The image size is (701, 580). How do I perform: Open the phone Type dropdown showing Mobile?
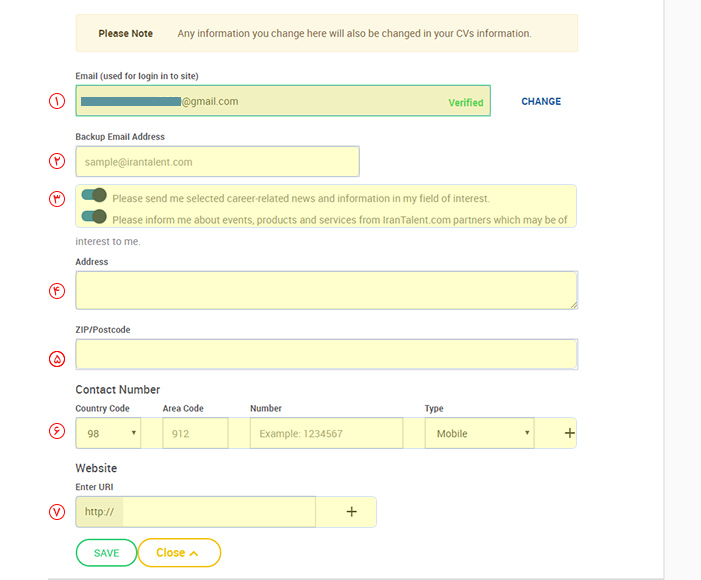(x=479, y=433)
